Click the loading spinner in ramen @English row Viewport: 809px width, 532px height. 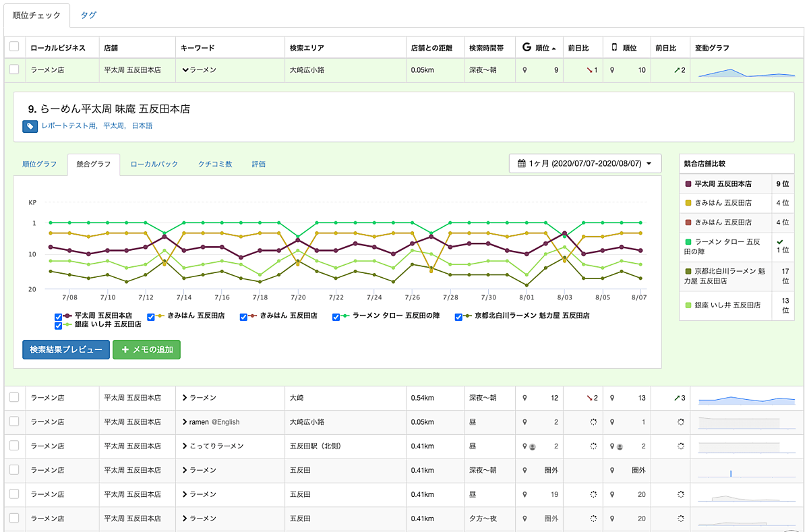(x=593, y=422)
